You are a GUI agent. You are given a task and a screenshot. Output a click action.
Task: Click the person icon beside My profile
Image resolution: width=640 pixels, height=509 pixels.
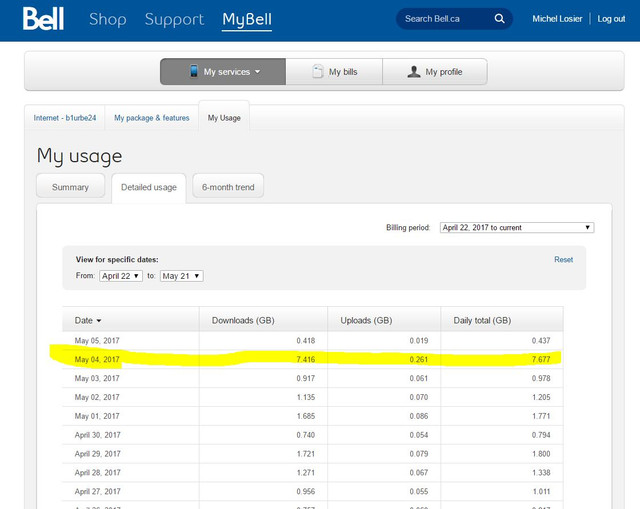414,71
